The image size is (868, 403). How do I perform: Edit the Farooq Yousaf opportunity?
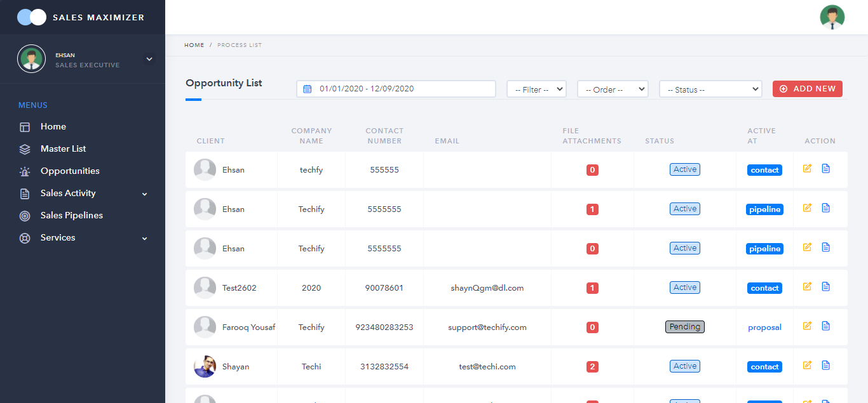(807, 326)
